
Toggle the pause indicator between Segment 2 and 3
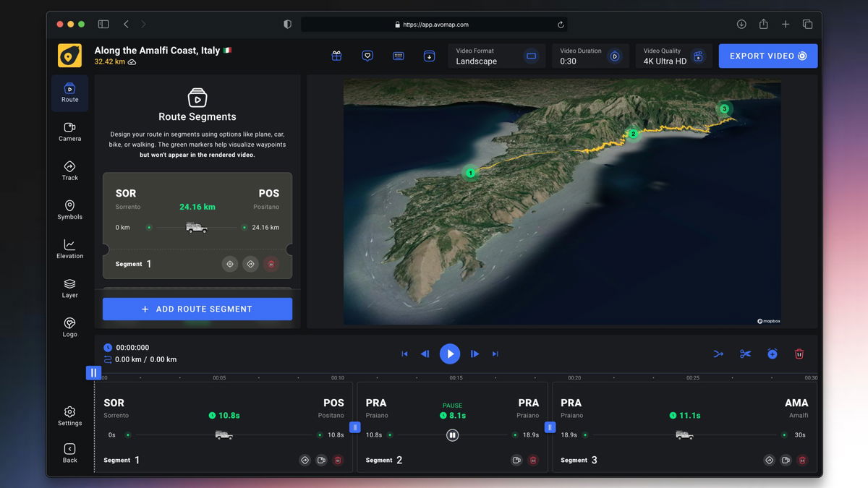tap(550, 427)
